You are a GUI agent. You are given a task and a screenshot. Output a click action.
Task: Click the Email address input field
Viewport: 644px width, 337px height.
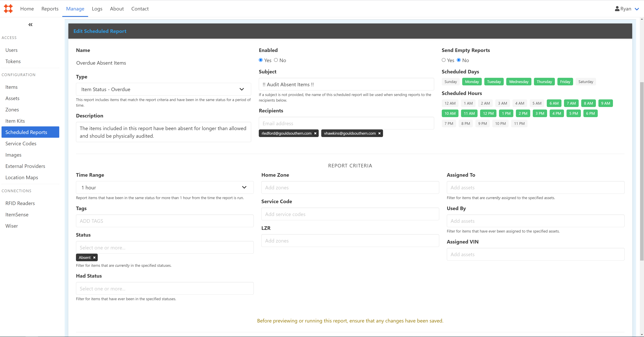tap(346, 123)
